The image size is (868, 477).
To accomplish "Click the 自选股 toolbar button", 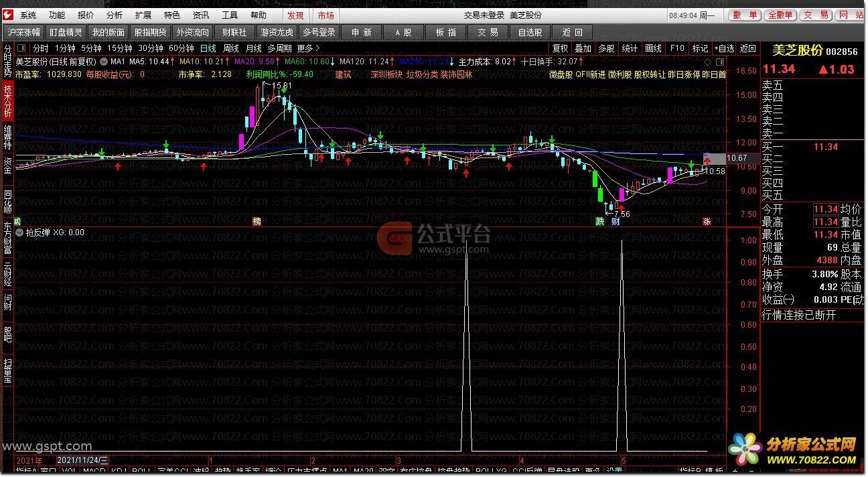I will (530, 31).
